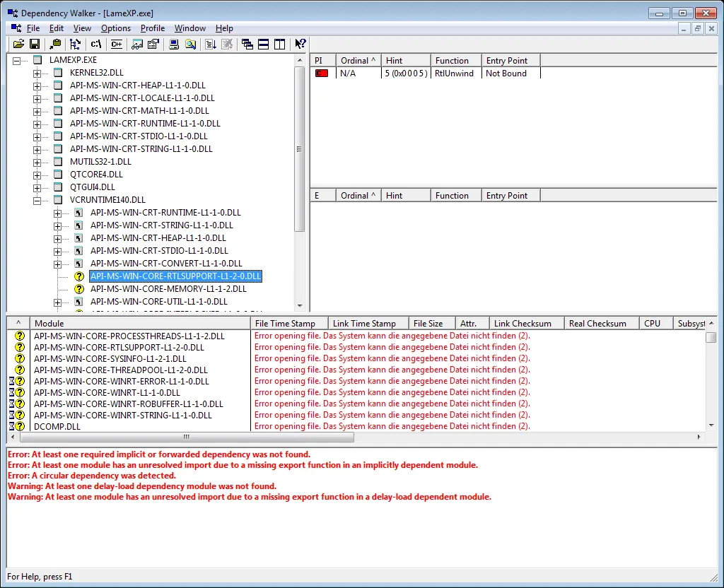Open the File menu
The width and height of the screenshot is (724, 588).
33,28
